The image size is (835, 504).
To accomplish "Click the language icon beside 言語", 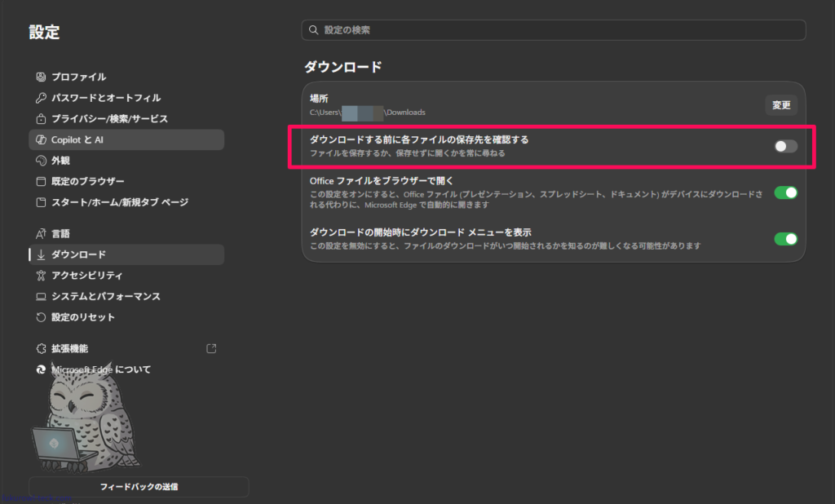I will [41, 233].
